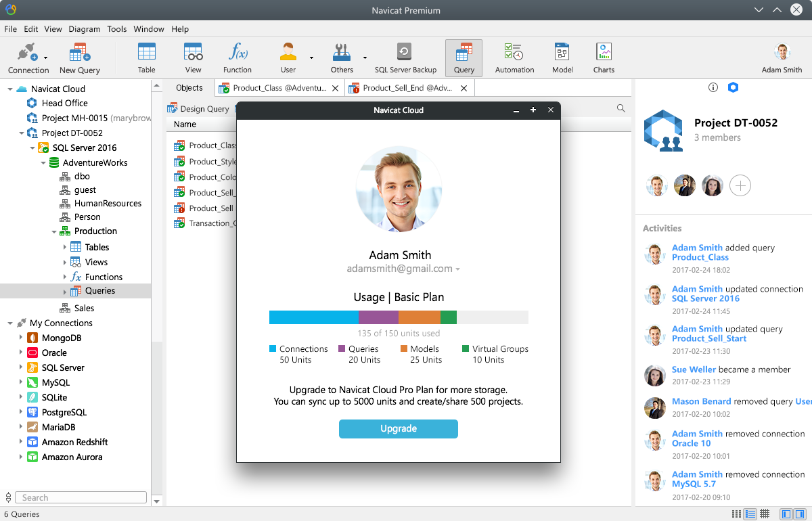Collapse the SQL Server 2016 node
This screenshot has width=812, height=521.
(x=32, y=148)
